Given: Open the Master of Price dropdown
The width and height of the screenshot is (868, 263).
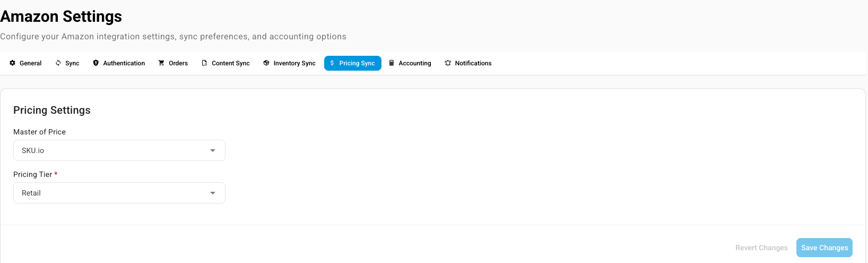Looking at the screenshot, I should pos(119,150).
